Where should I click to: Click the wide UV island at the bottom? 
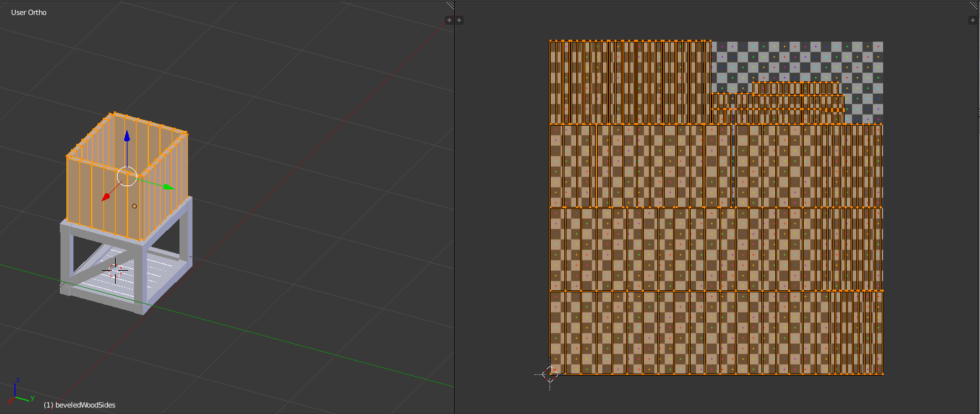[715, 332]
